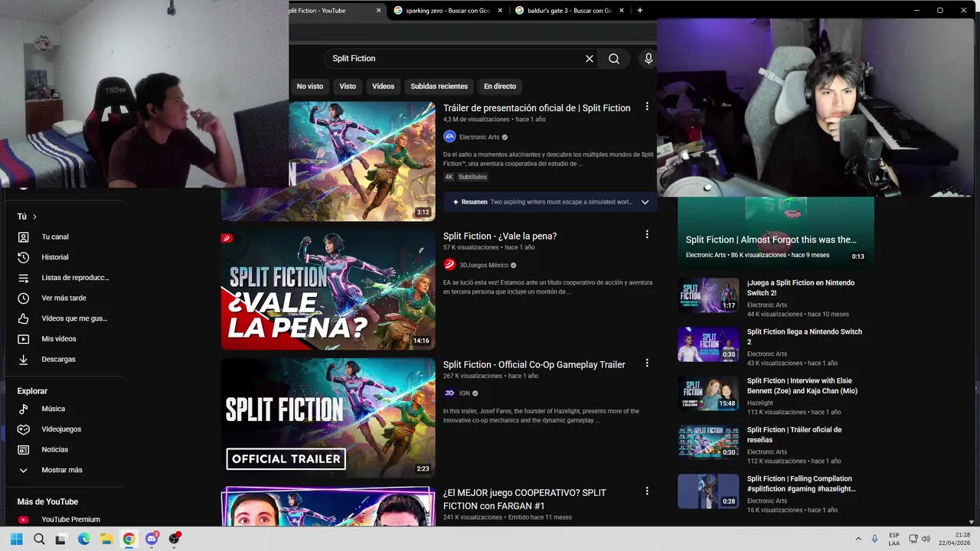Open ¡Juega a Split Fiction en Nintendo Switch 2! link
This screenshot has height=551, width=980.
tap(801, 288)
